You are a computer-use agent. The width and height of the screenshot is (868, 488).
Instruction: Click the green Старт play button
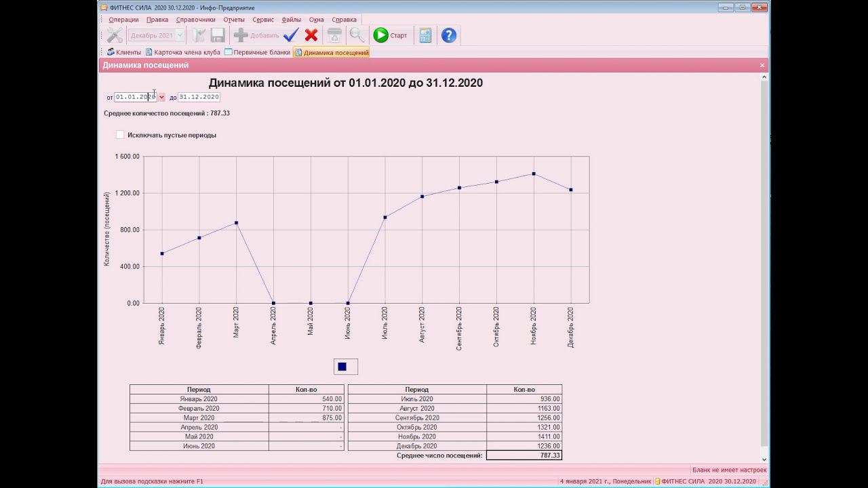(x=391, y=35)
